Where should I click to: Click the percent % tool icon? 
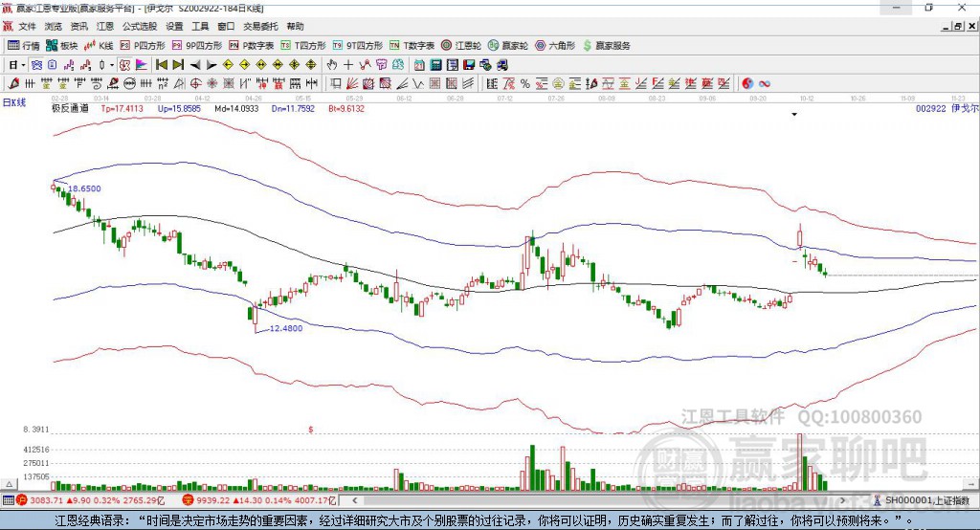(525, 84)
